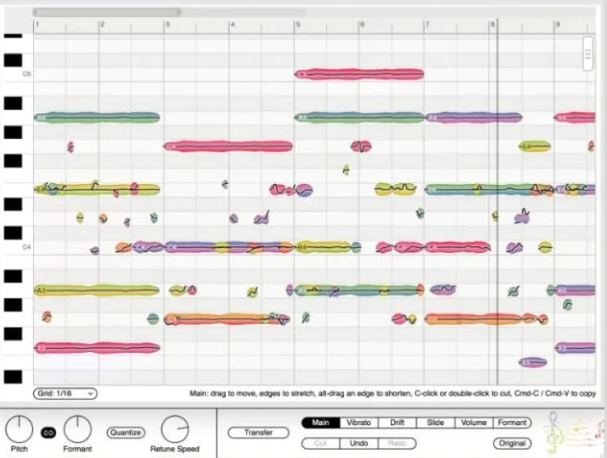
Task: Click the Undo button
Action: (x=359, y=443)
